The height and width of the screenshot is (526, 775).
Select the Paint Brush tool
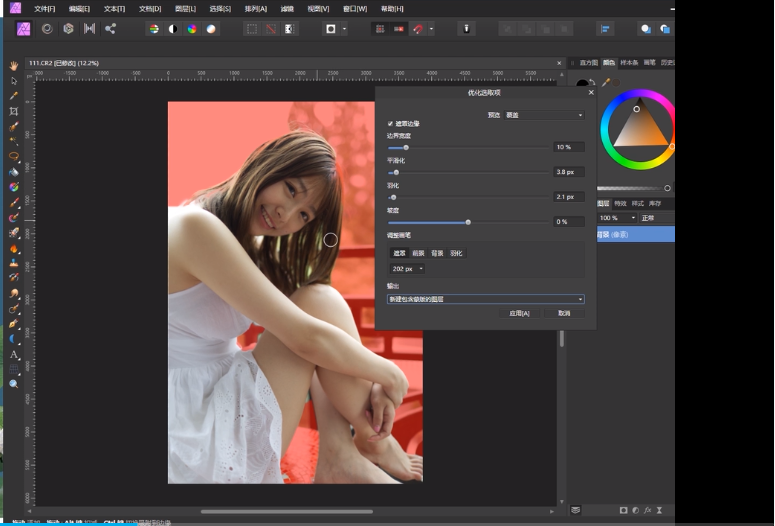pos(13,202)
